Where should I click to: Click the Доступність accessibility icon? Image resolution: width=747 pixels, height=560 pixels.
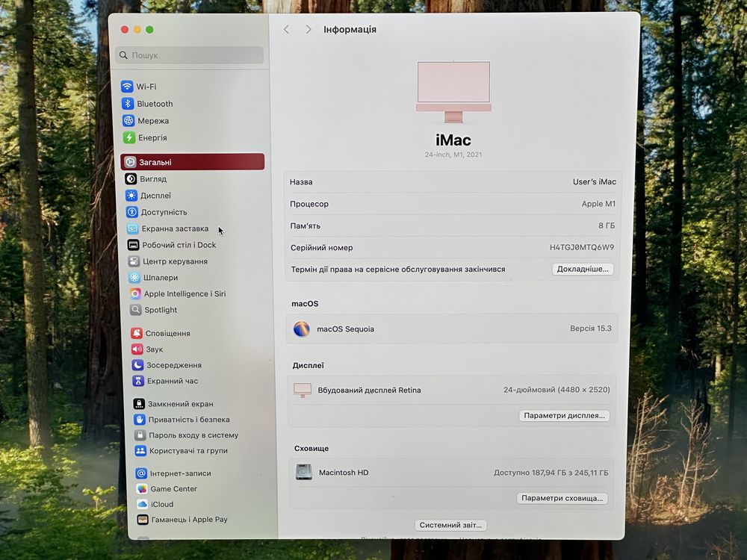(x=132, y=212)
